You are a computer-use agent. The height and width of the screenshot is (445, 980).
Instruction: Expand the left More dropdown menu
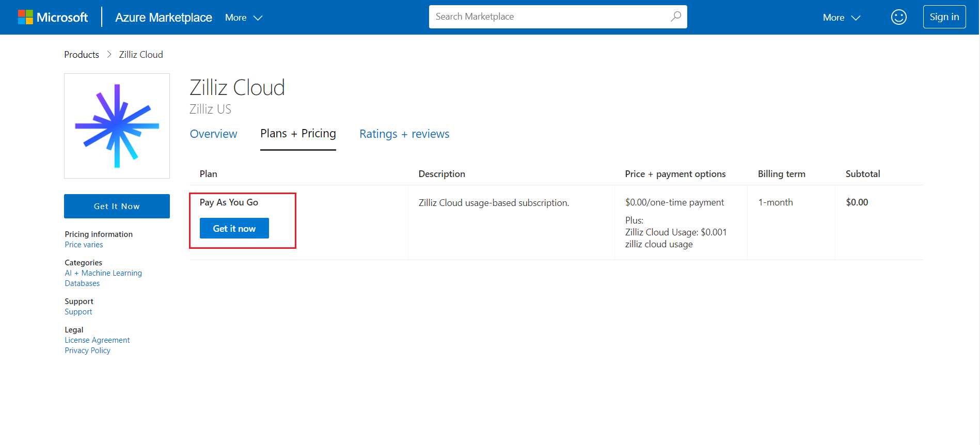pos(244,18)
